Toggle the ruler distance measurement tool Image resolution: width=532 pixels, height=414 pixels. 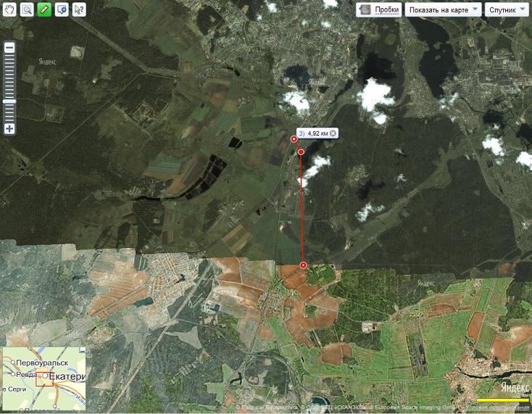44,9
